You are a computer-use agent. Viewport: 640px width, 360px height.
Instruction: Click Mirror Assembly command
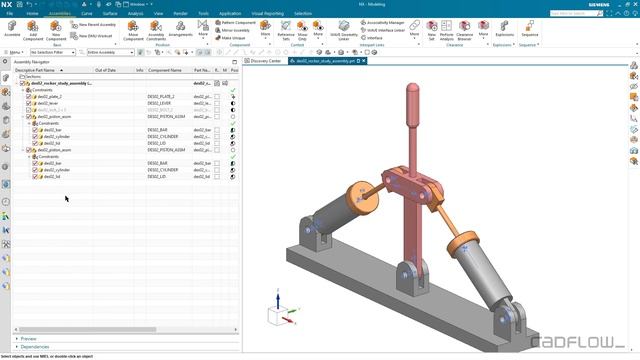click(x=232, y=30)
